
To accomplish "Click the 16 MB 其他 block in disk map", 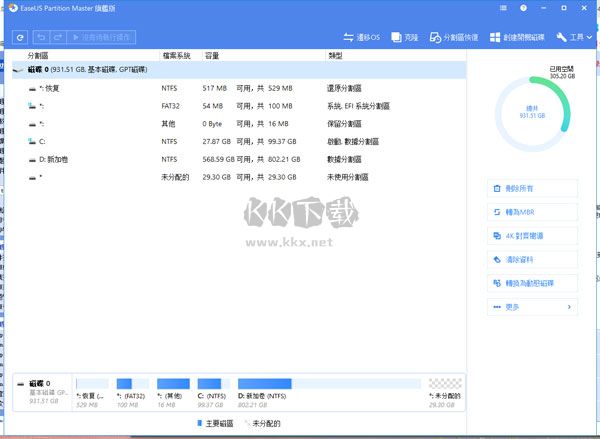I will tap(173, 384).
